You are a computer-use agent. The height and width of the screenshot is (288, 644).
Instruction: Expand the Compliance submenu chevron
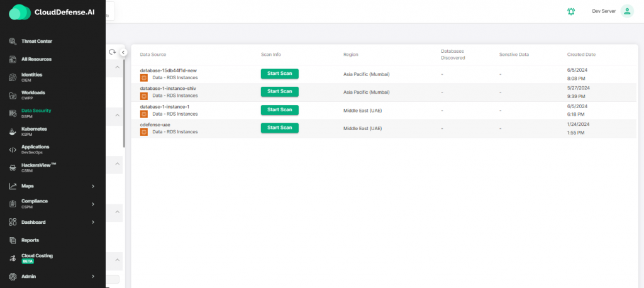click(93, 204)
